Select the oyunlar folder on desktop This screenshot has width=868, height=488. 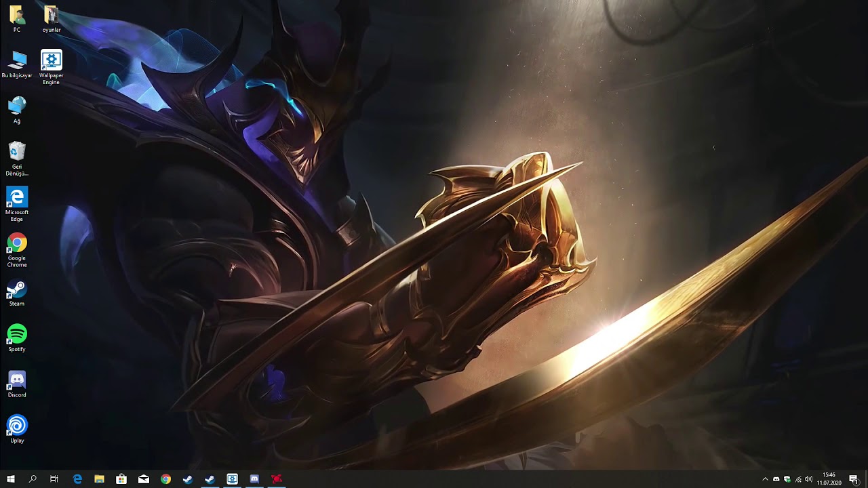(52, 18)
